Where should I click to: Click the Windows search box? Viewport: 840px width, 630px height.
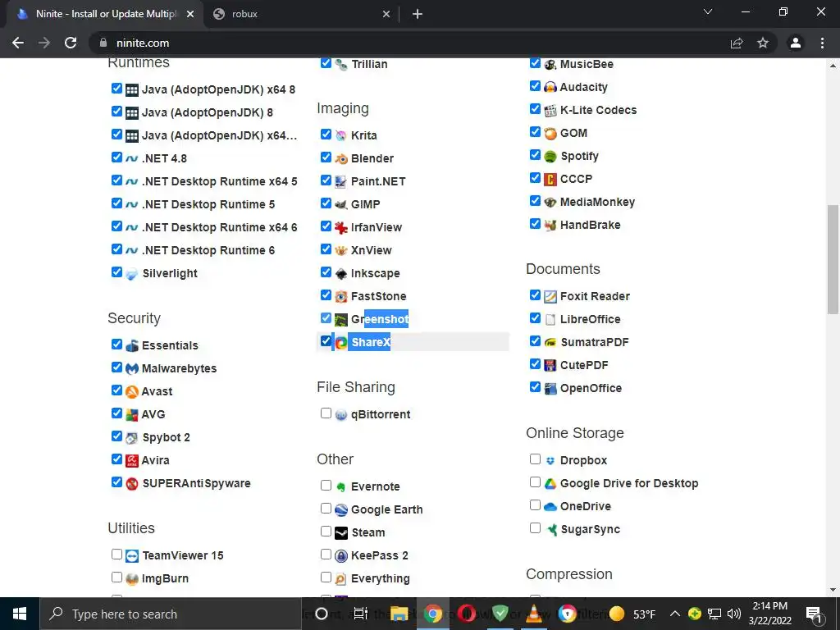tap(171, 614)
